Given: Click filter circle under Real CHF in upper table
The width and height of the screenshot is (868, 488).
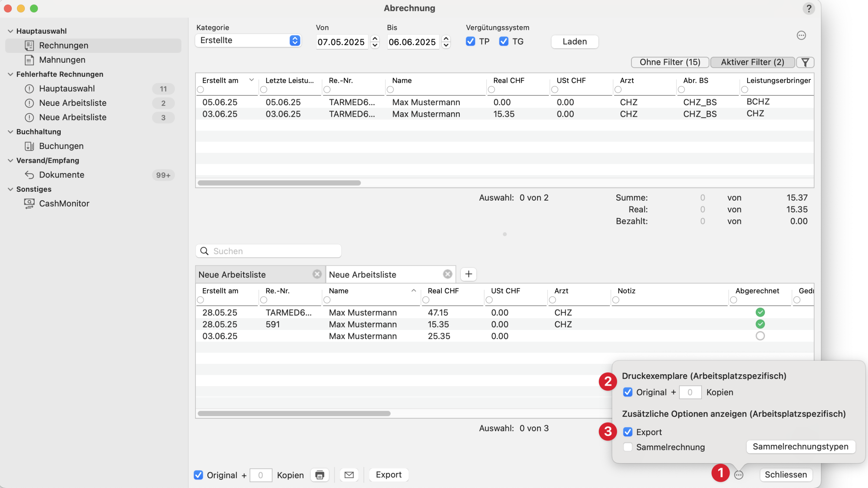Looking at the screenshot, I should click(x=491, y=90).
